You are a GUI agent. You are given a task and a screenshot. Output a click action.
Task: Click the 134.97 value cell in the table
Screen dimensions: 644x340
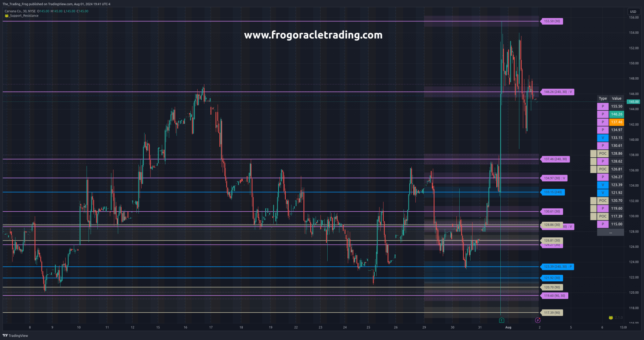(x=617, y=130)
